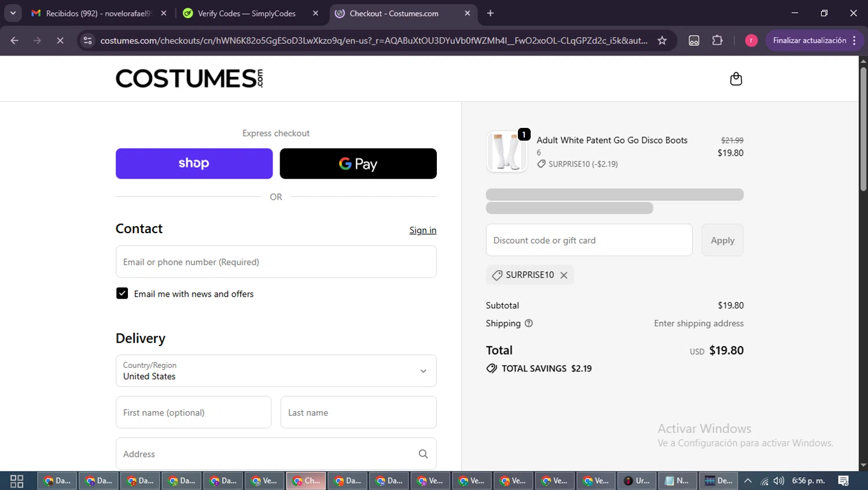Image resolution: width=868 pixels, height=490 pixels.
Task: Click the taskbar clock 6:56 p. m.
Action: 808,481
